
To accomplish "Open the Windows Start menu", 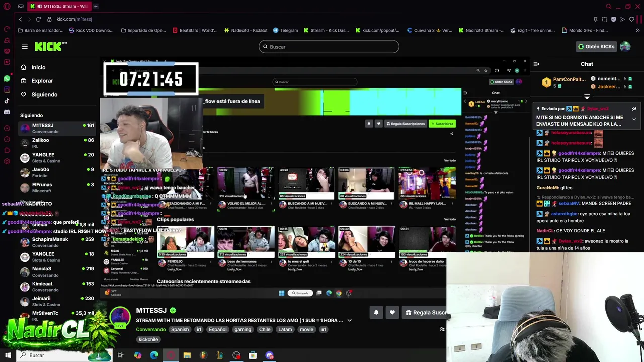I will pos(8,355).
